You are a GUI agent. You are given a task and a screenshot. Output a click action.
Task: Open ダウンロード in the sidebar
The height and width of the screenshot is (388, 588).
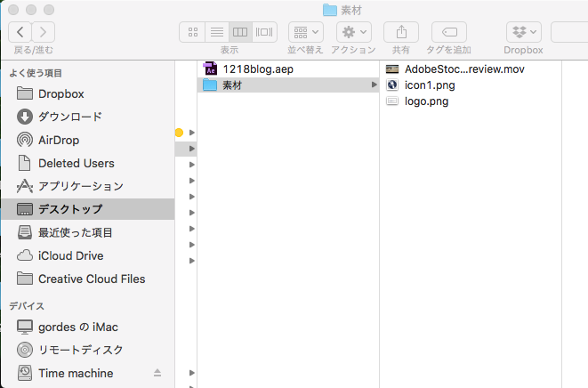click(x=88, y=117)
